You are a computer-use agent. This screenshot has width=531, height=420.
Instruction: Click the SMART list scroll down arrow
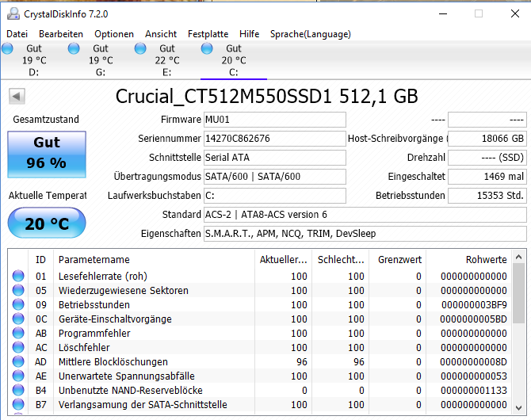pos(518,408)
